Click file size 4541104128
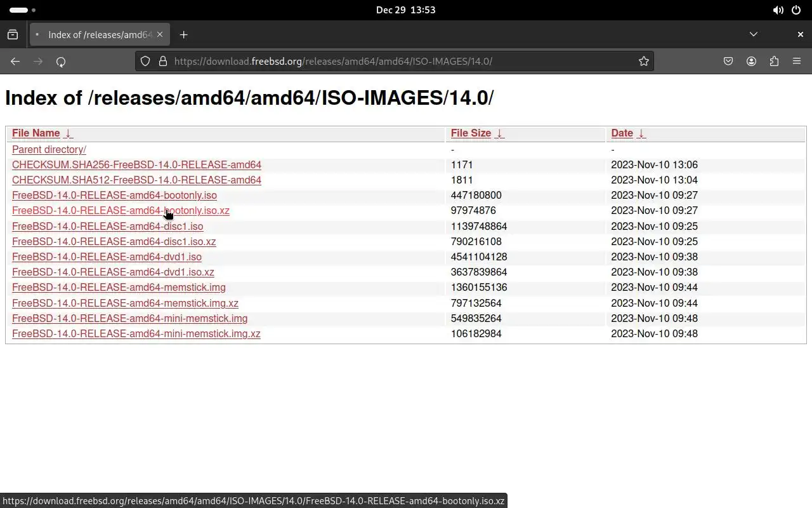The height and width of the screenshot is (508, 812). [x=479, y=257]
